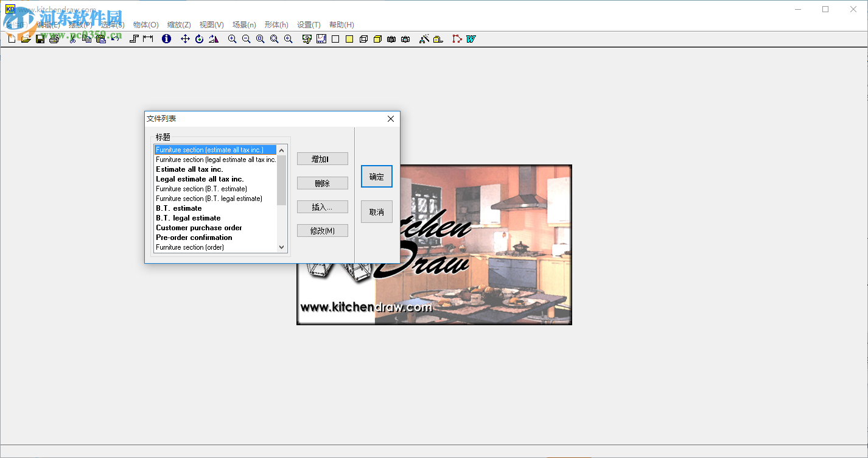
Task: Open the 编辑(E) menu
Action: (48, 25)
